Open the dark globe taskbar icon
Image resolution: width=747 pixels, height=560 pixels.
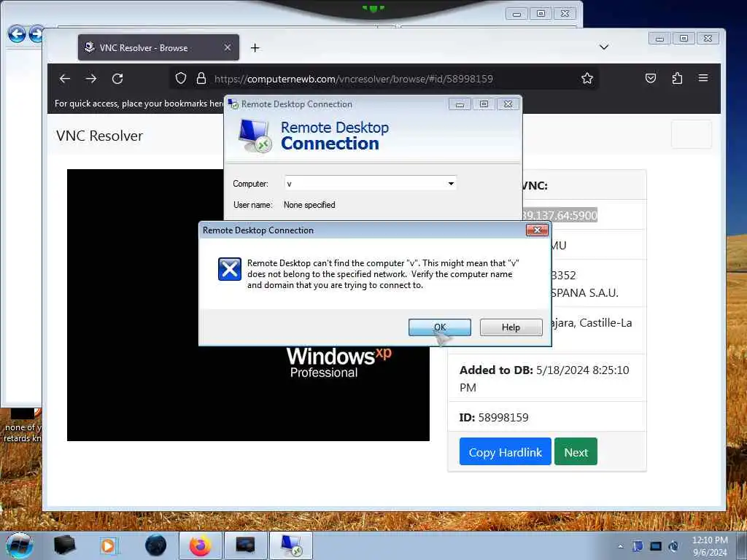point(155,545)
